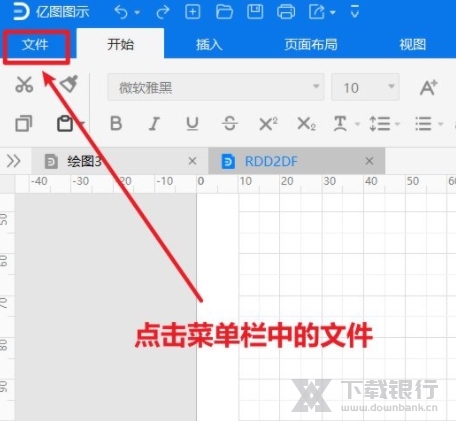
Task: Switch to the 绘图3 document tab
Action: (x=120, y=161)
